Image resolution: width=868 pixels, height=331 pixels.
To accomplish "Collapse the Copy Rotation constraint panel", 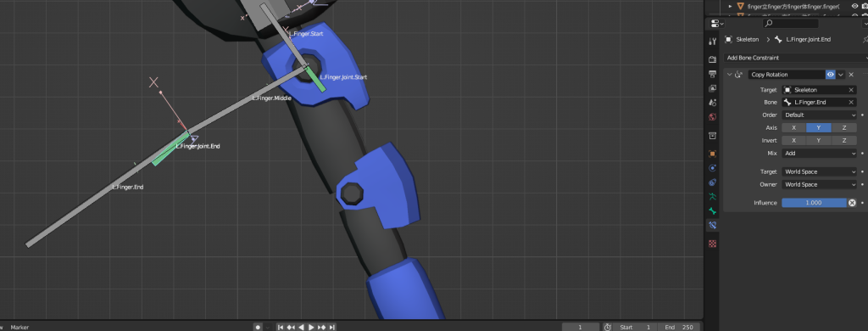I will pyautogui.click(x=729, y=75).
